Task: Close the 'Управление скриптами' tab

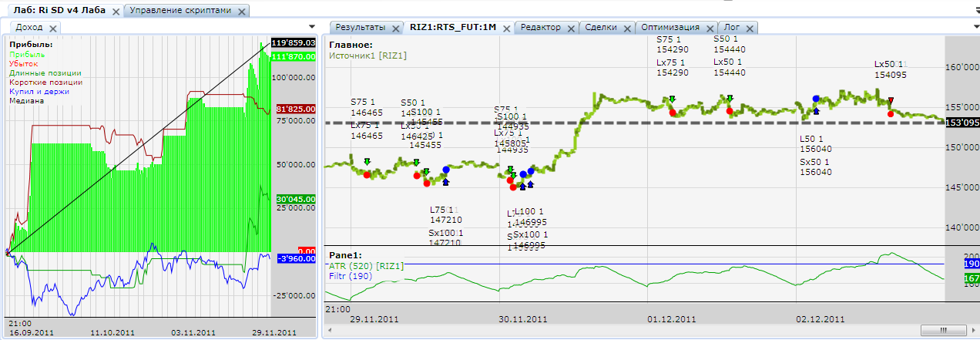Action: [243, 12]
